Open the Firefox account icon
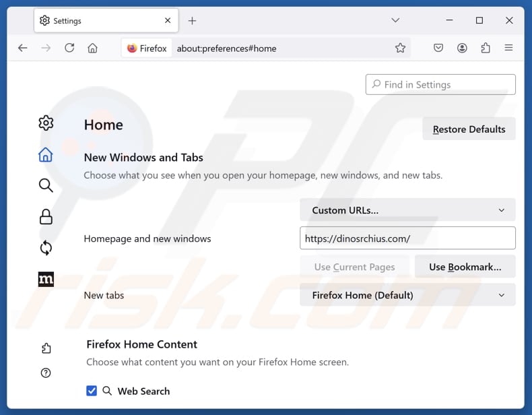The height and width of the screenshot is (415, 532). point(462,48)
